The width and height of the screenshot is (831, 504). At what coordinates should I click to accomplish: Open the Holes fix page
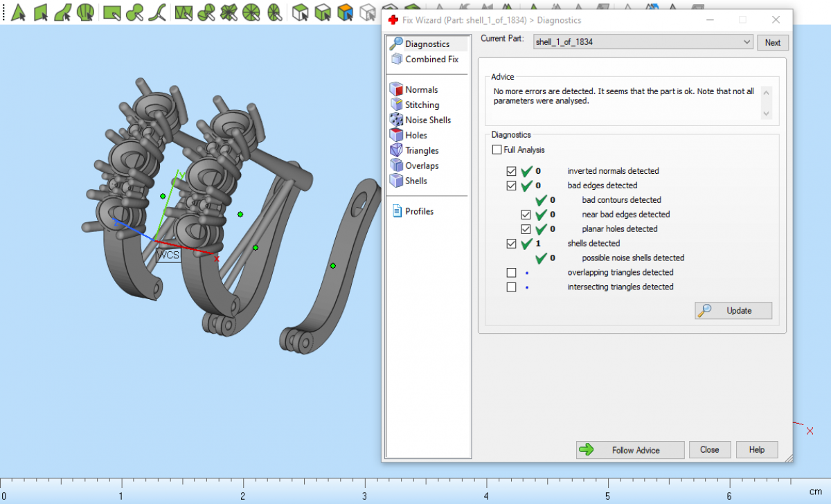click(x=415, y=135)
